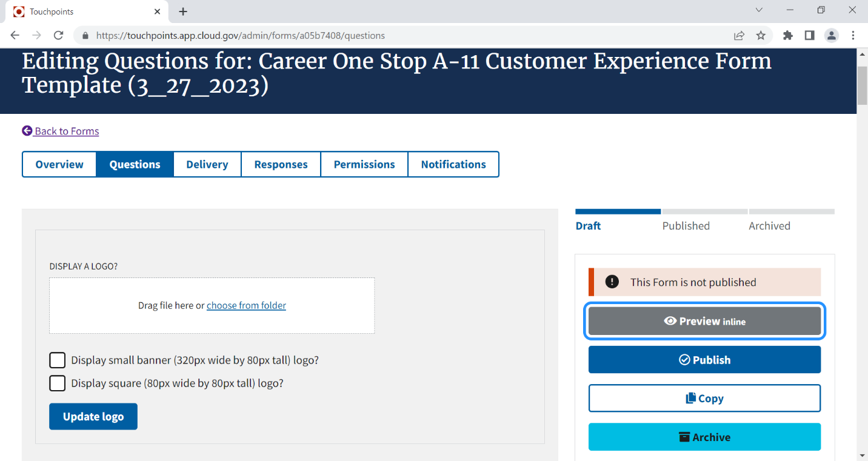The height and width of the screenshot is (461, 868).
Task: Go to the Responses tab
Action: pyautogui.click(x=281, y=164)
